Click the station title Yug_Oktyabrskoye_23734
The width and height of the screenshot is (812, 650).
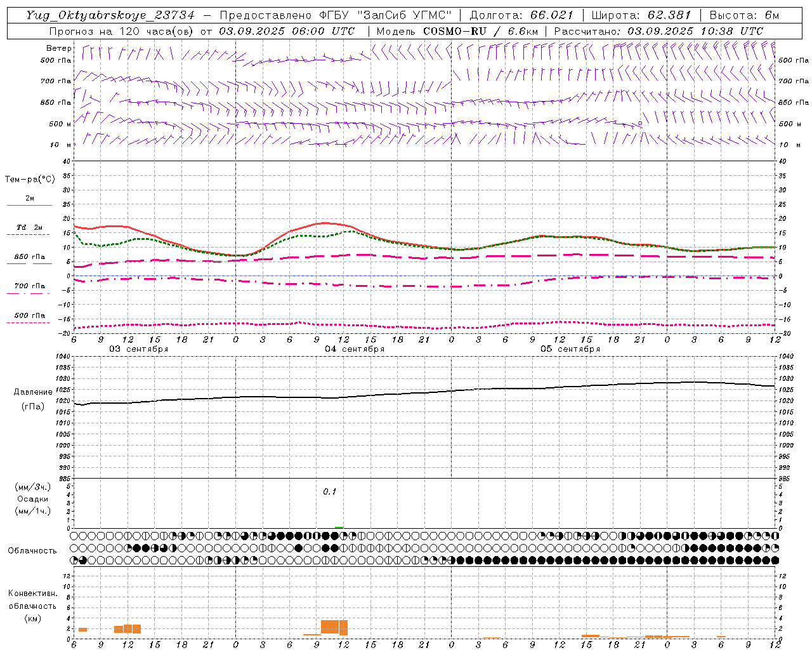tap(111, 15)
